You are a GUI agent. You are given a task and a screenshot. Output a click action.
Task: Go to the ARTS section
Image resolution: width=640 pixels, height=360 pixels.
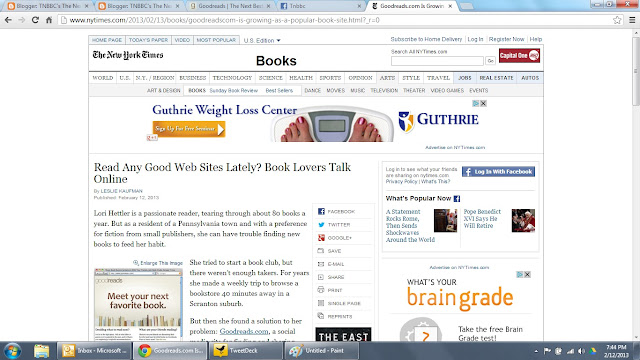pyautogui.click(x=387, y=78)
